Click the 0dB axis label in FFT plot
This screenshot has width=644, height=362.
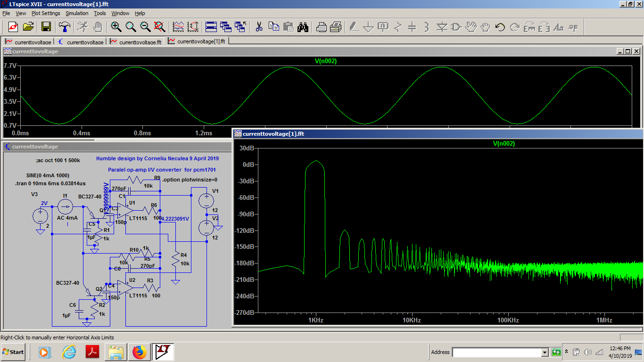pos(248,165)
